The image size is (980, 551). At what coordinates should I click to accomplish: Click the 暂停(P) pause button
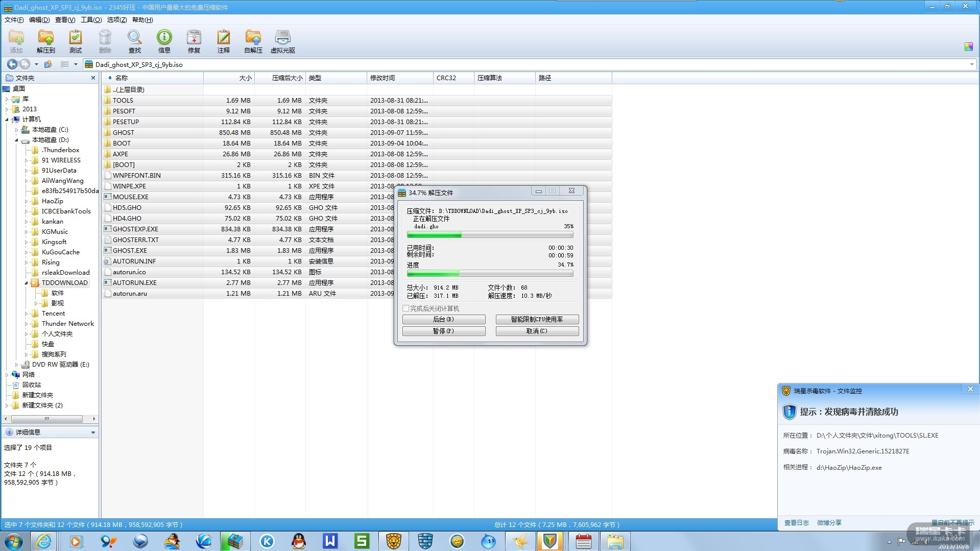point(443,331)
